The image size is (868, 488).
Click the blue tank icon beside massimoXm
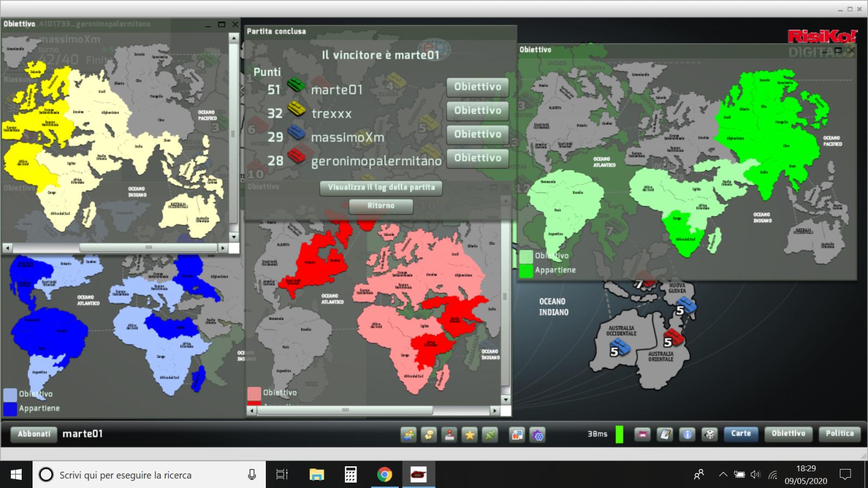coord(296,133)
